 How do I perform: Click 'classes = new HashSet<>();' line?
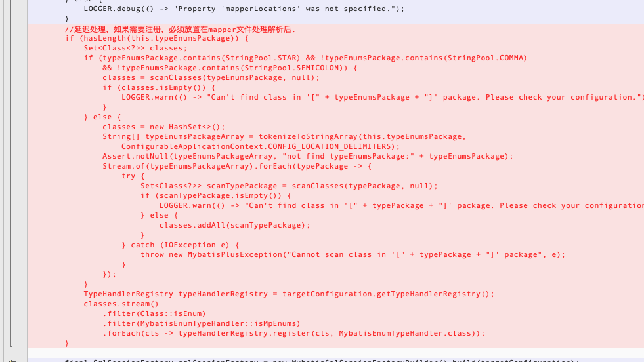[x=164, y=127]
